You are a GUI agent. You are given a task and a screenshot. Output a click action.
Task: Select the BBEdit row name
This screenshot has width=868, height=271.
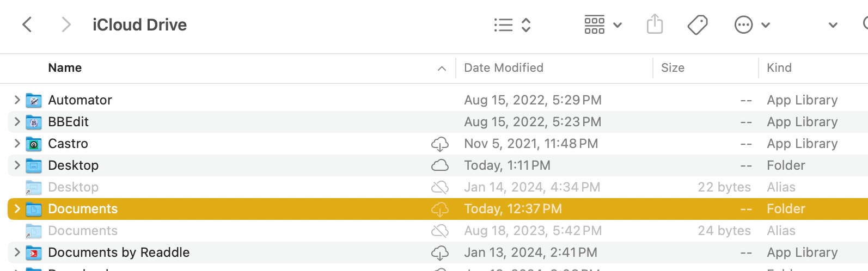pyautogui.click(x=68, y=122)
